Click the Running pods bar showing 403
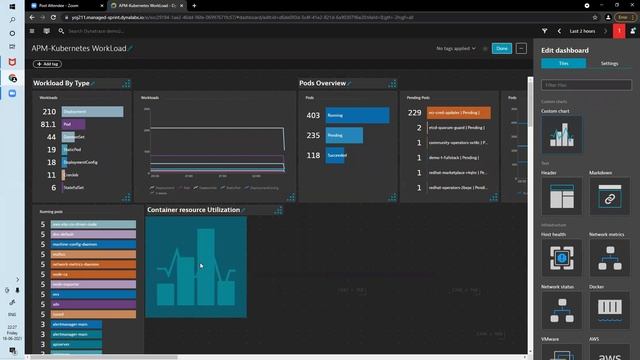The height and width of the screenshot is (360, 640). point(357,116)
